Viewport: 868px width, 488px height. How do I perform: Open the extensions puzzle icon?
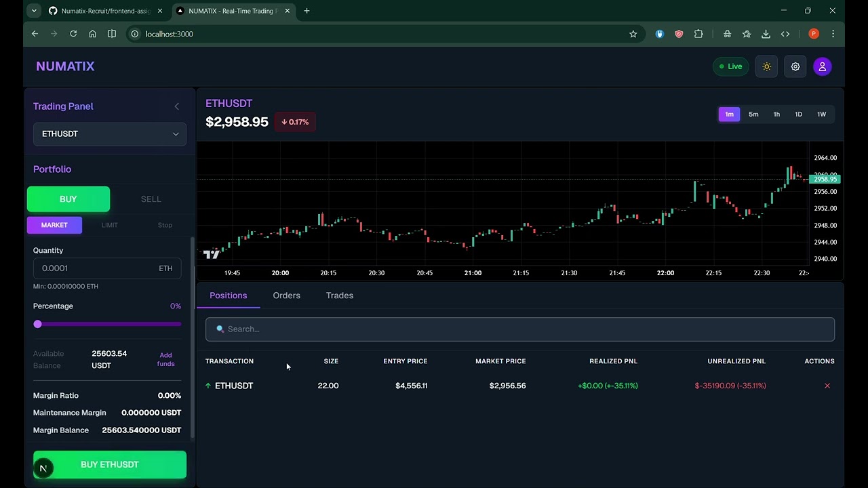coord(698,34)
